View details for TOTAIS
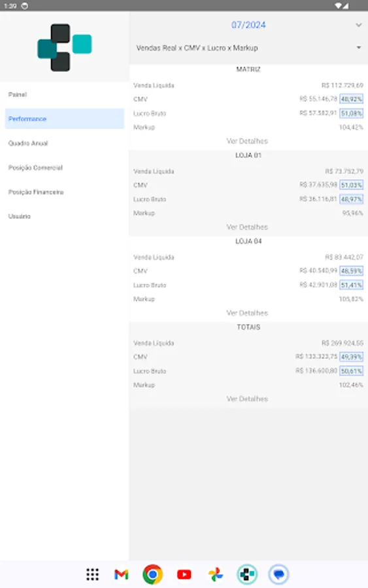 [247, 399]
